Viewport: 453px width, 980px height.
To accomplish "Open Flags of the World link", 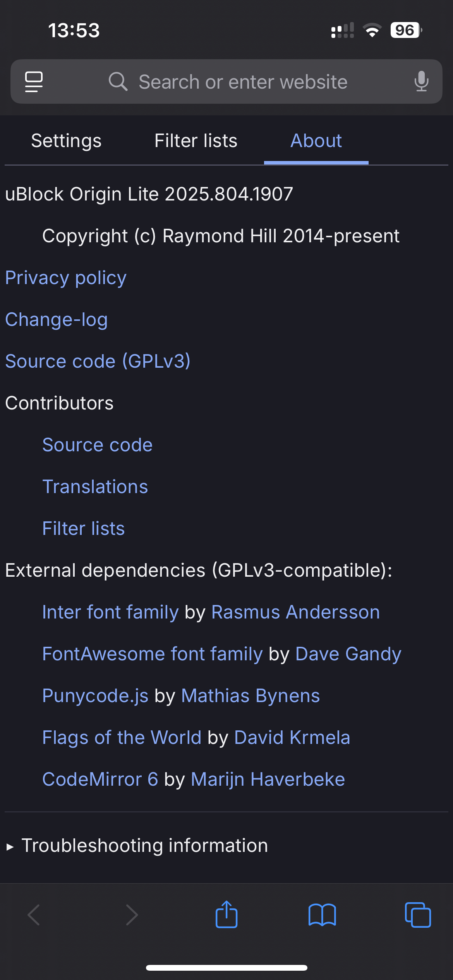I will click(122, 738).
